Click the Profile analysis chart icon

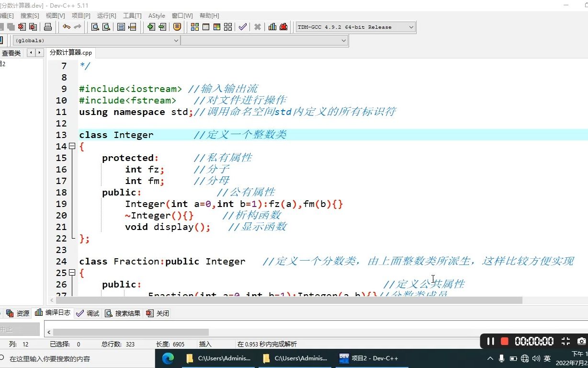coord(272,27)
